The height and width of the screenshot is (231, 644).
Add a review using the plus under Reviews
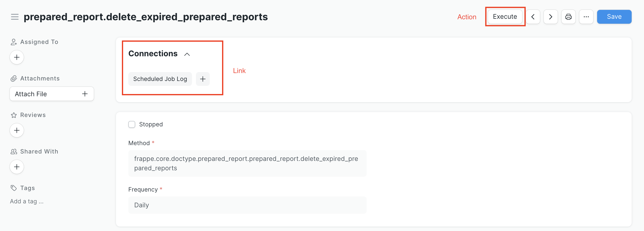click(x=17, y=130)
